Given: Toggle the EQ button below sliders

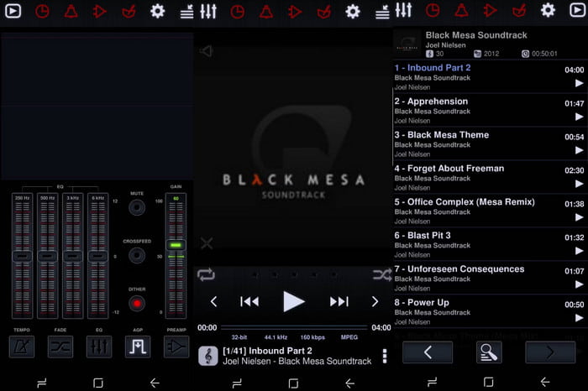Looking at the screenshot, I should point(99,347).
